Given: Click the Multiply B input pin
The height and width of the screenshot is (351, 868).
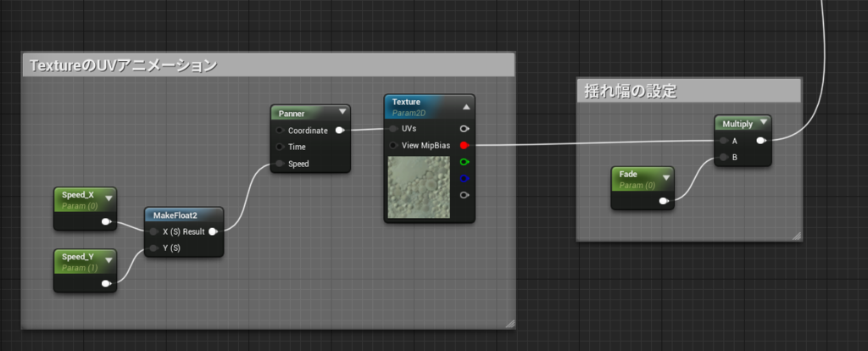Looking at the screenshot, I should (x=724, y=157).
